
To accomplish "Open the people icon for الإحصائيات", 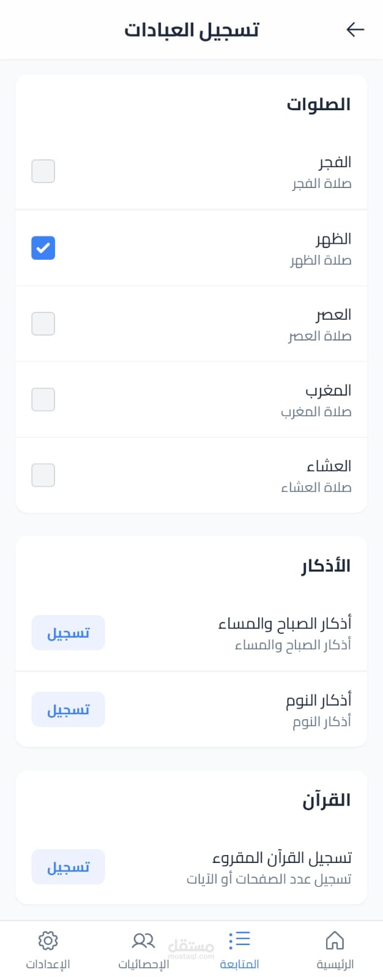I will coord(143,940).
